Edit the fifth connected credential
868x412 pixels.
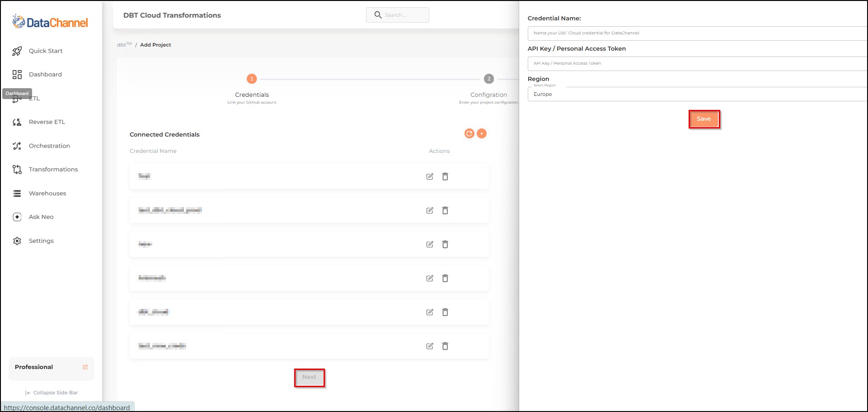point(430,312)
